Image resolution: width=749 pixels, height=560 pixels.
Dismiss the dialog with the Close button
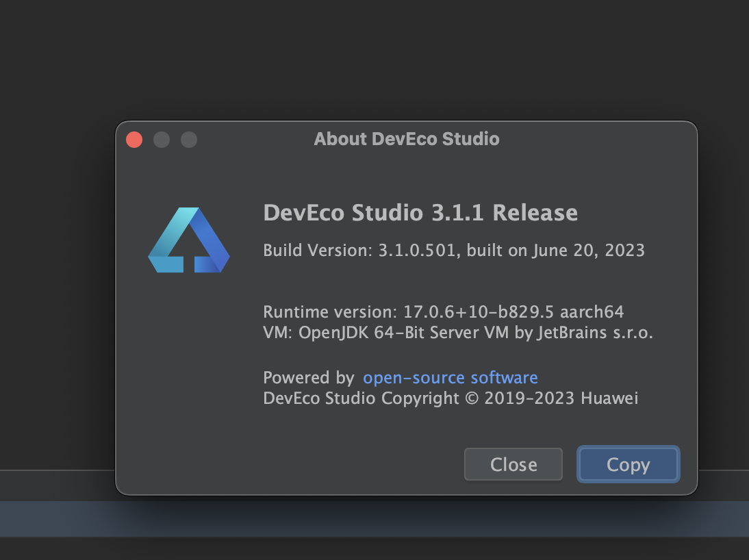(513, 464)
